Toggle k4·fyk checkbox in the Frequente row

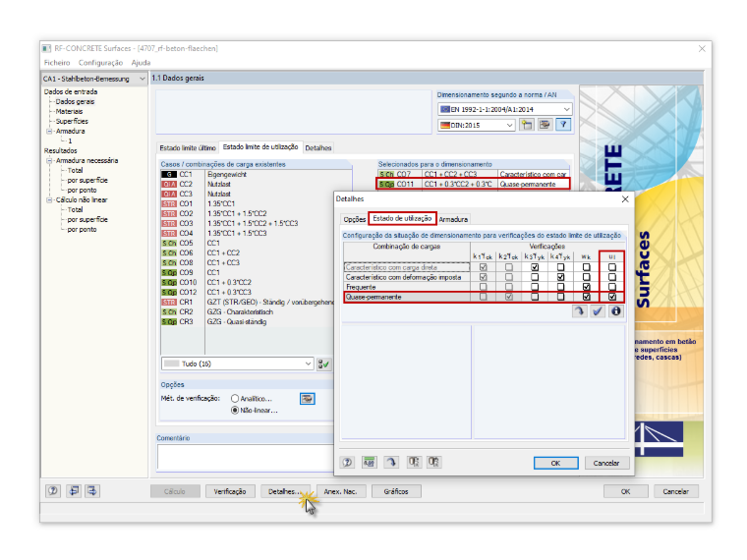pos(560,287)
